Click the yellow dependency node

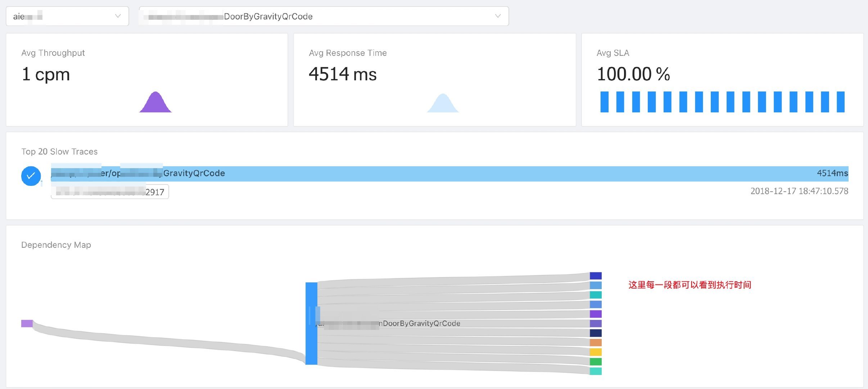[x=596, y=352]
